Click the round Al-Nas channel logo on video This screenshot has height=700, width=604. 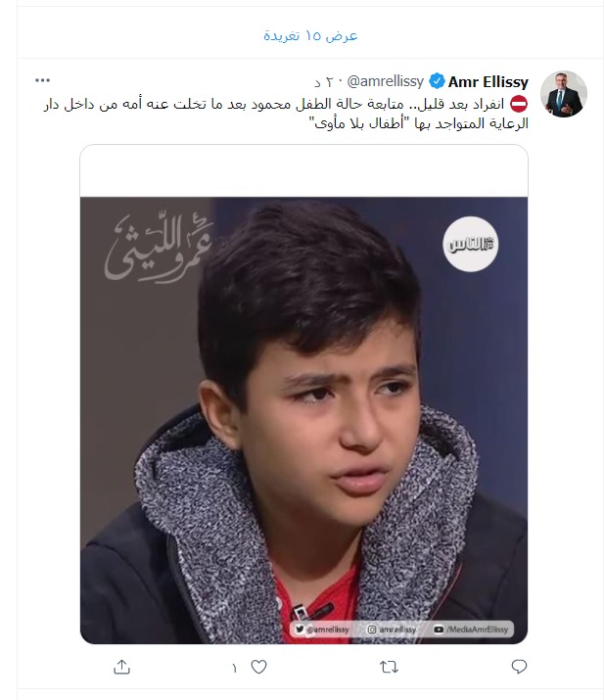[471, 244]
